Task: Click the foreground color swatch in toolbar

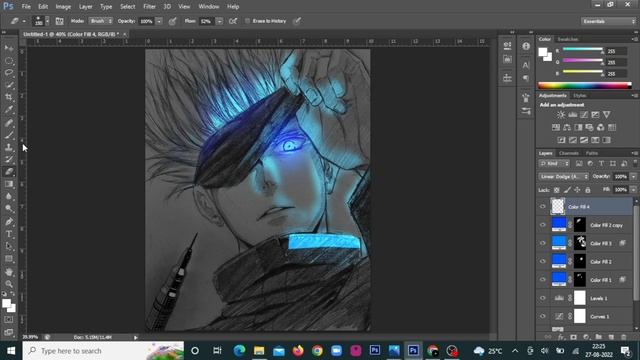Action: tap(6, 303)
